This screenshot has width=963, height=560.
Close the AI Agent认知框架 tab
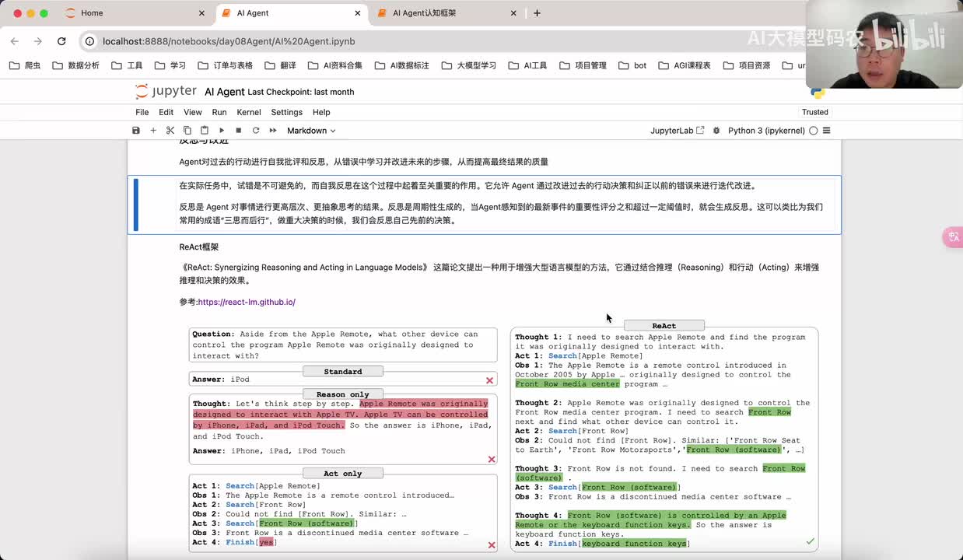(x=513, y=13)
